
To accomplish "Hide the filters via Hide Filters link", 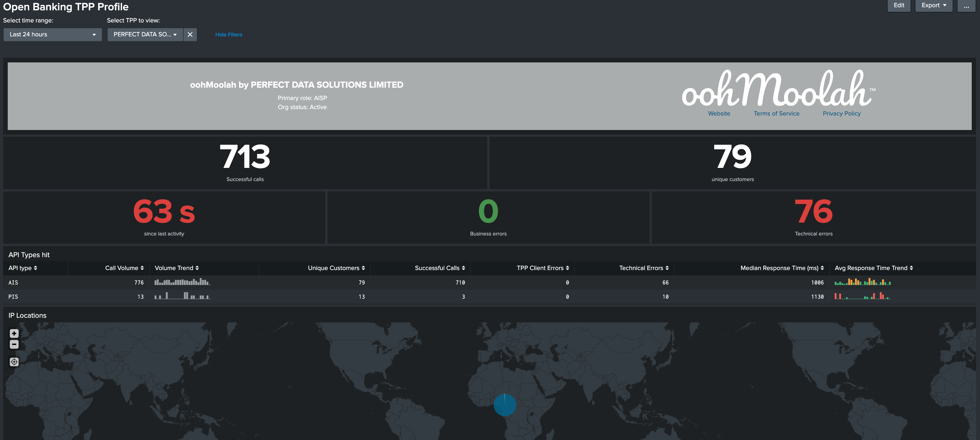I will (229, 35).
